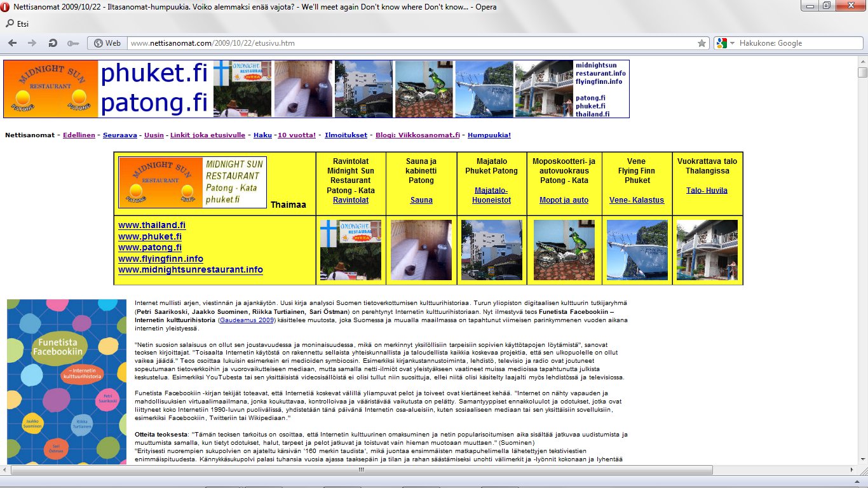The width and height of the screenshot is (868, 488).
Task: Open the Edellinen navigation link
Action: coord(79,135)
